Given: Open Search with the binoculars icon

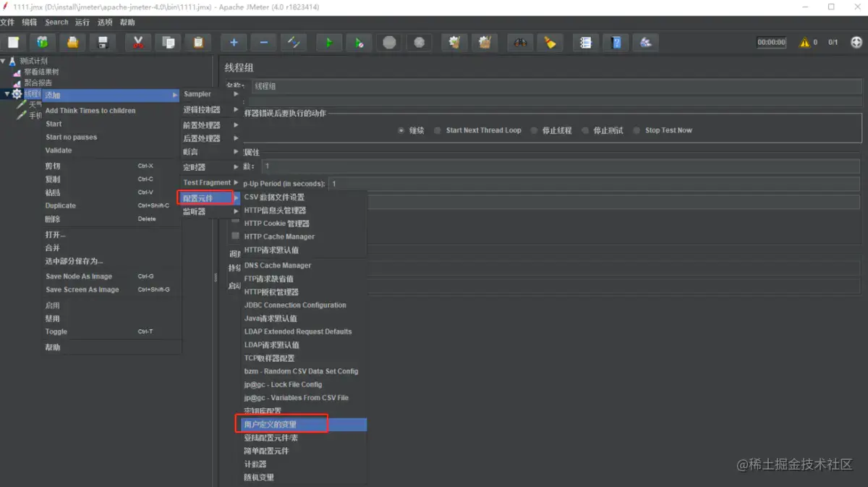Looking at the screenshot, I should 520,42.
